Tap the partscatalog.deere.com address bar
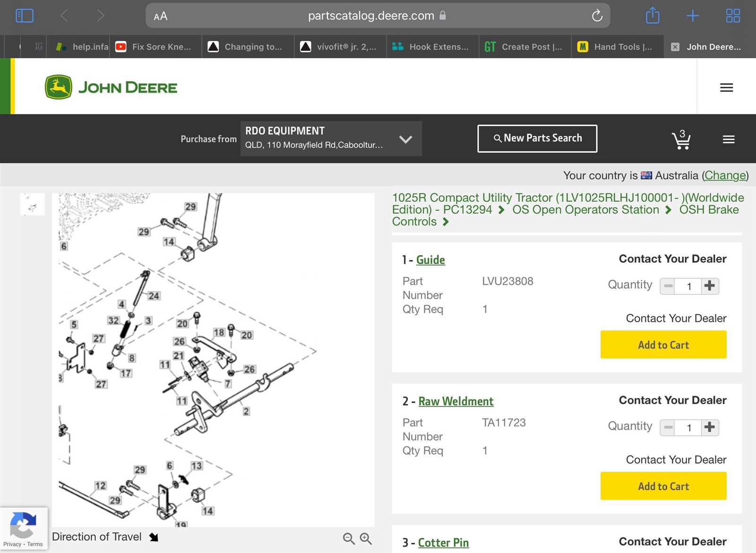This screenshot has width=756, height=553. pos(378,16)
